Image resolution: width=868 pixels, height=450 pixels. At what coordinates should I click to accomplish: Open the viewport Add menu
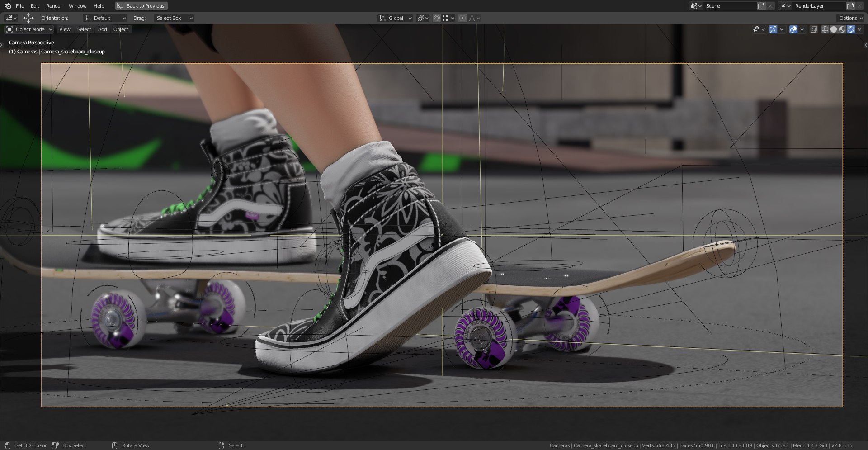coord(103,29)
